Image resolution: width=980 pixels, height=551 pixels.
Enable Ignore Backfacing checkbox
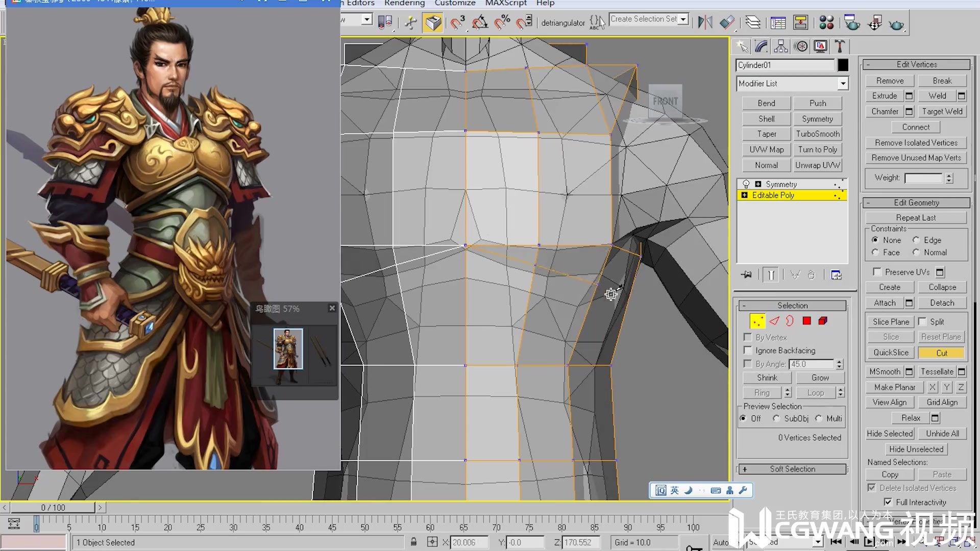(x=748, y=350)
